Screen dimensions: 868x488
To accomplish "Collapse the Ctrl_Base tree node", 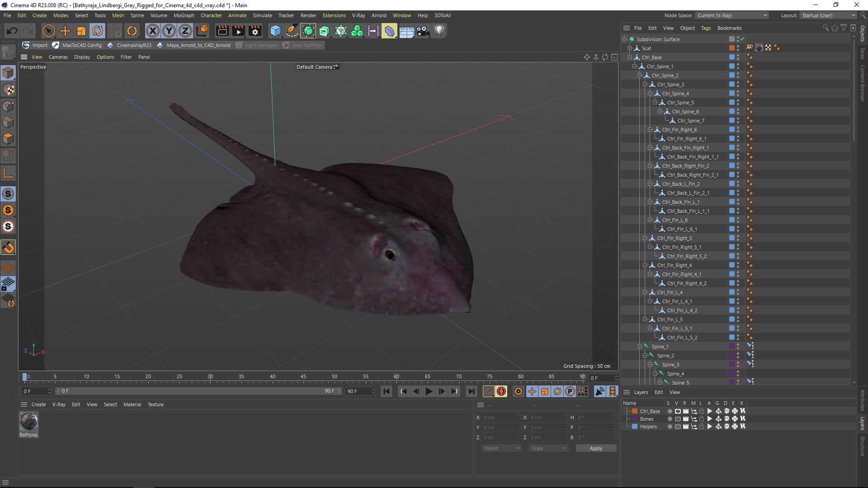I will pos(629,57).
